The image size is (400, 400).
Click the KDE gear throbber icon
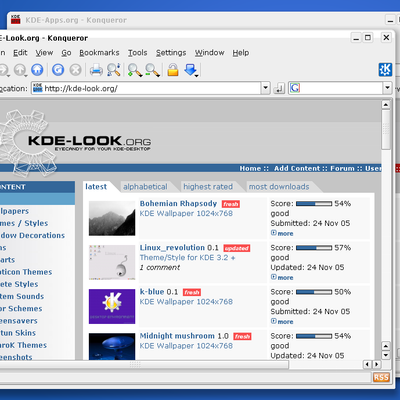(385, 70)
